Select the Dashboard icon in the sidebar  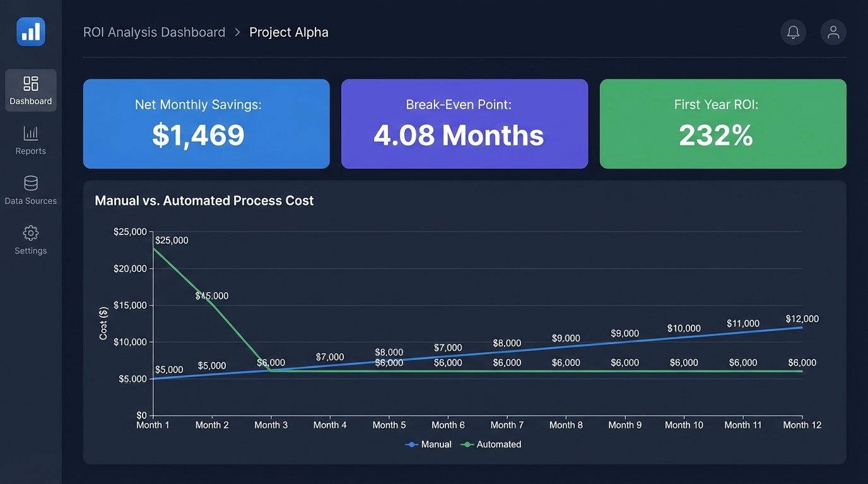[x=30, y=84]
